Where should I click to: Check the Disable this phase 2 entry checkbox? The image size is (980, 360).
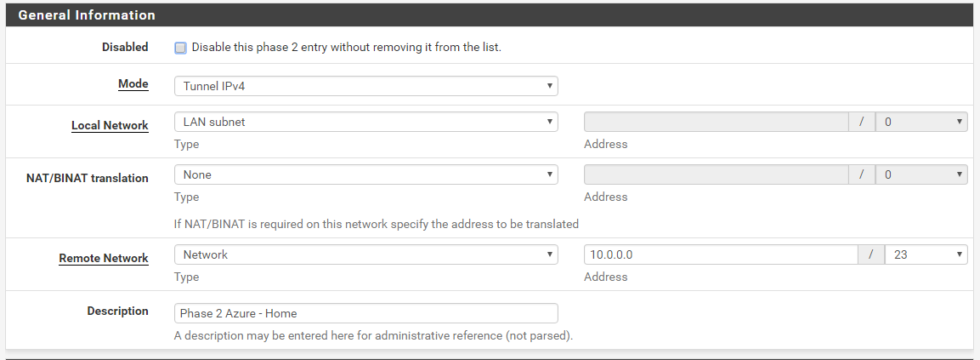[x=181, y=49]
